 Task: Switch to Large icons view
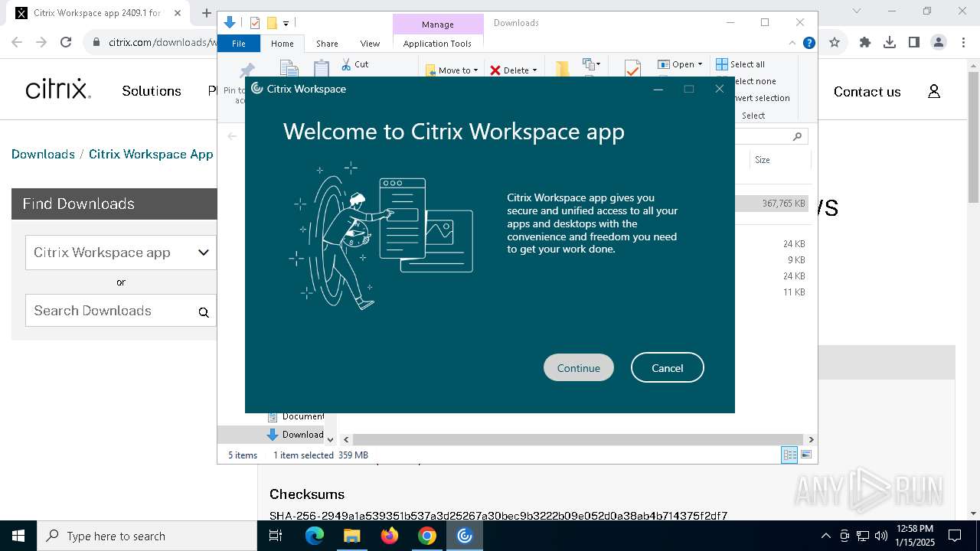[805, 455]
